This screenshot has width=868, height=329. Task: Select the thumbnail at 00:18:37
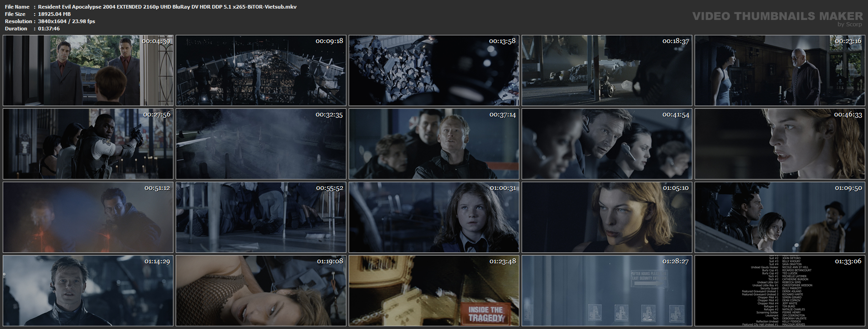[607, 71]
